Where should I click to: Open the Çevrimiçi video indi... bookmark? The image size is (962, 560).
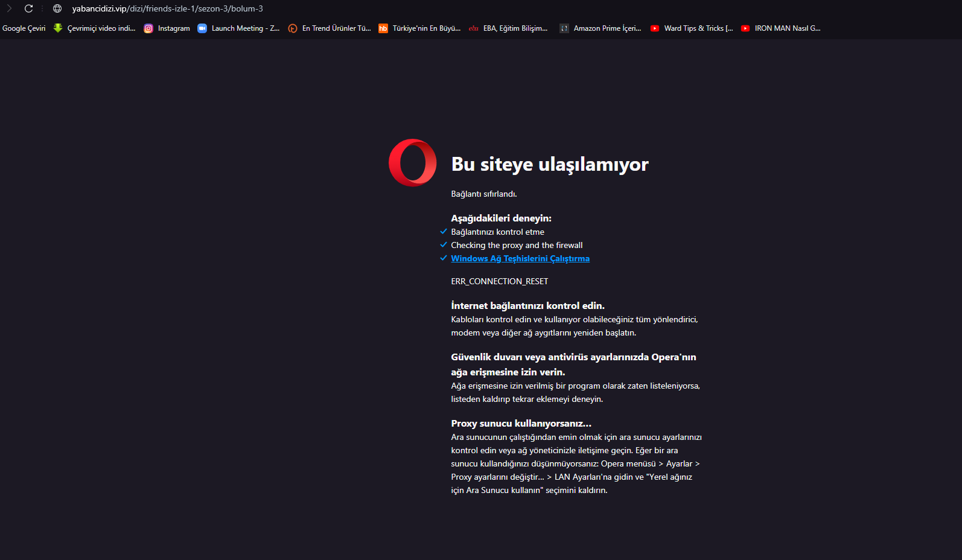(x=101, y=28)
